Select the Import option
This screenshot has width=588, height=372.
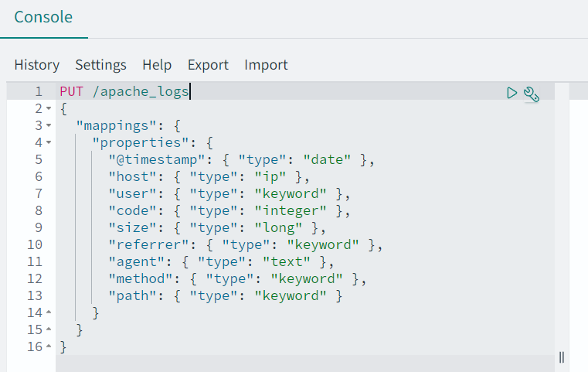(267, 65)
